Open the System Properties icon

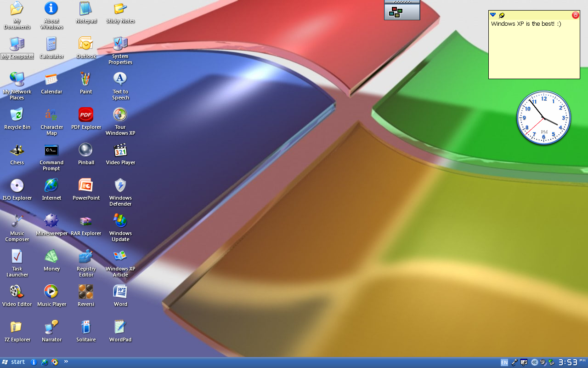tap(120, 50)
